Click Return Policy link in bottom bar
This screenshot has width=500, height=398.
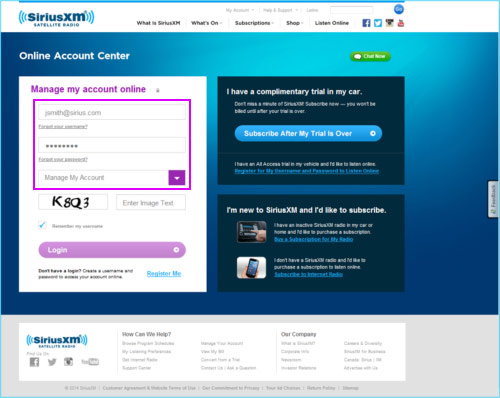(x=321, y=388)
